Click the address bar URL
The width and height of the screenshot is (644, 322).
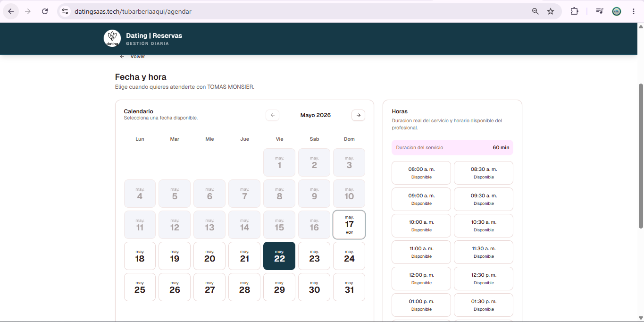pos(133,11)
